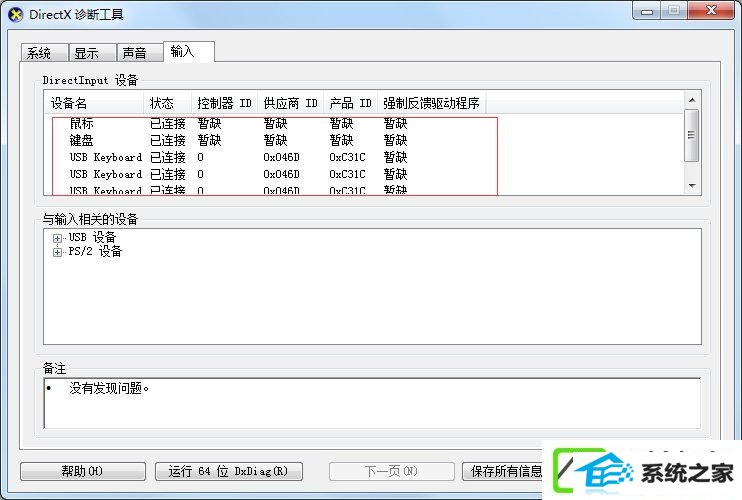The height and width of the screenshot is (500, 742).
Task: Switch to the 系统 tab
Action: pos(44,53)
